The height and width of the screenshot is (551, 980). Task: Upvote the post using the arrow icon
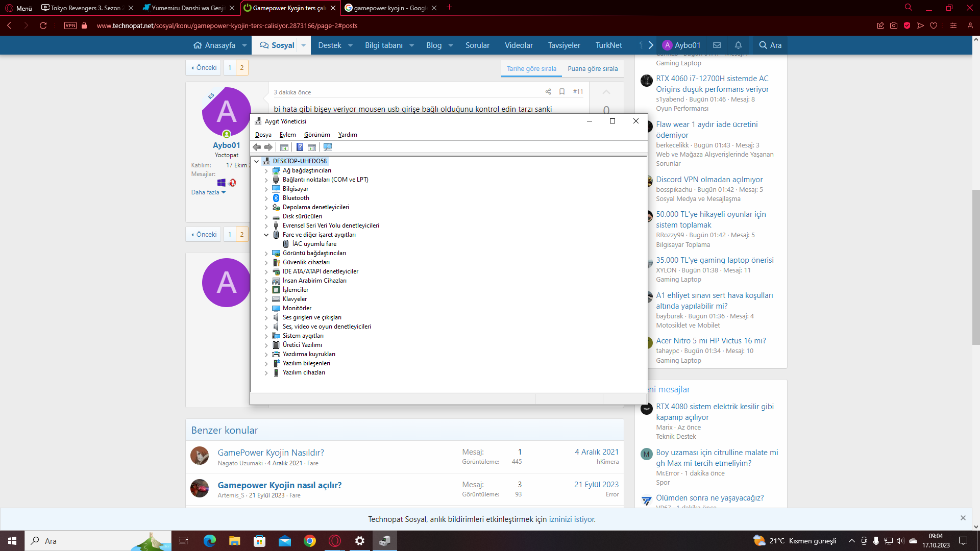[x=606, y=92]
